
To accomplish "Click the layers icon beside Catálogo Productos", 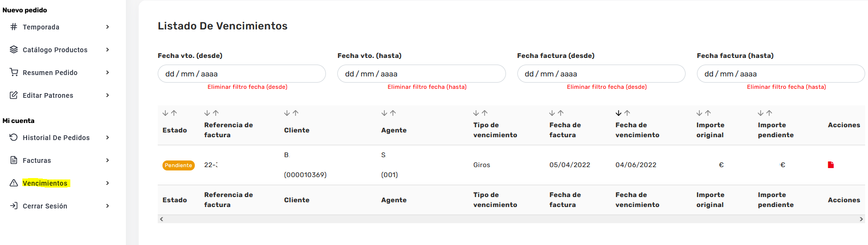I will point(14,50).
